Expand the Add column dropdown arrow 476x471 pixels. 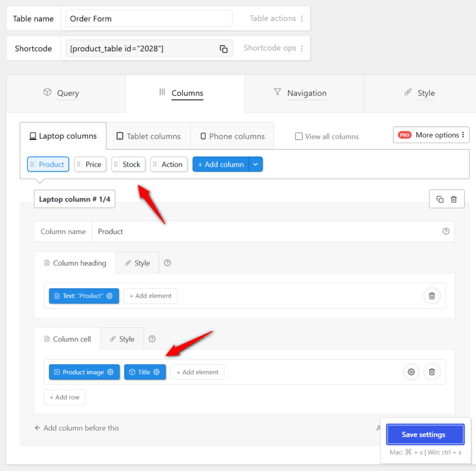coord(256,164)
